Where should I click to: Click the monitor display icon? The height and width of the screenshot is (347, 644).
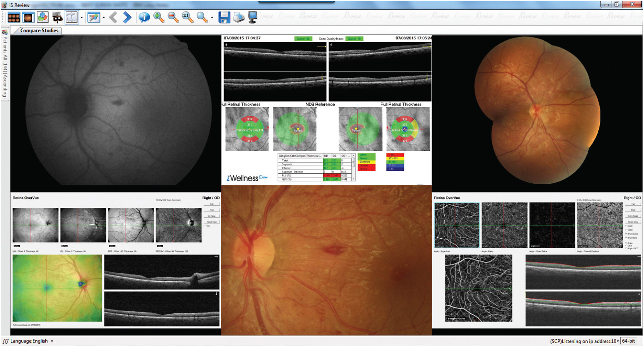pyautogui.click(x=253, y=17)
